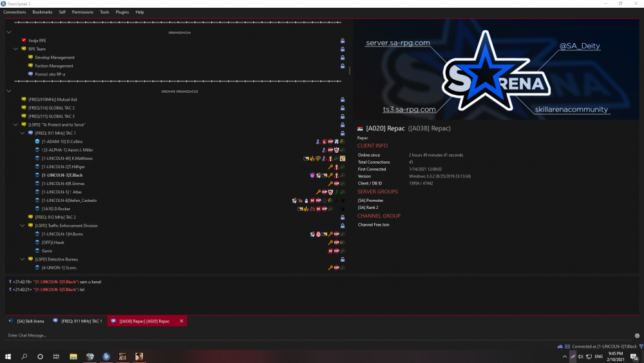The height and width of the screenshot is (363, 644).
Task: Click VIP badge in D.Collins row
Action: [x=330, y=141]
